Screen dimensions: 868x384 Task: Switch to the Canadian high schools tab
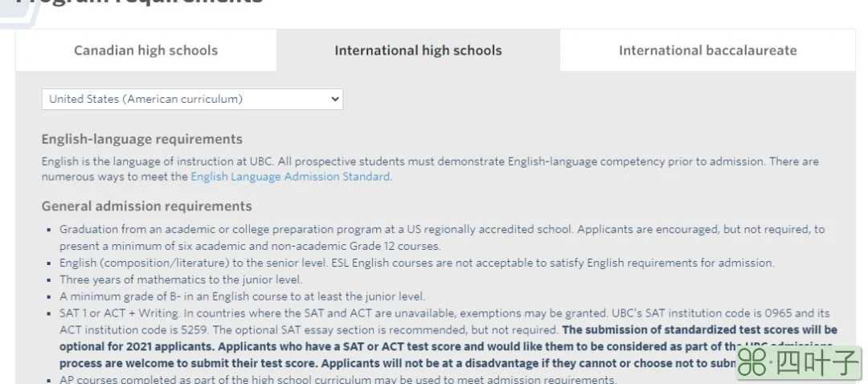coord(146,51)
